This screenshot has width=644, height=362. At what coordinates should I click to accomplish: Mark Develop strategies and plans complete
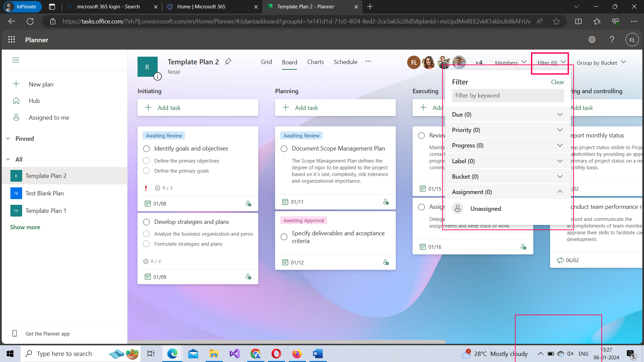pyautogui.click(x=146, y=222)
